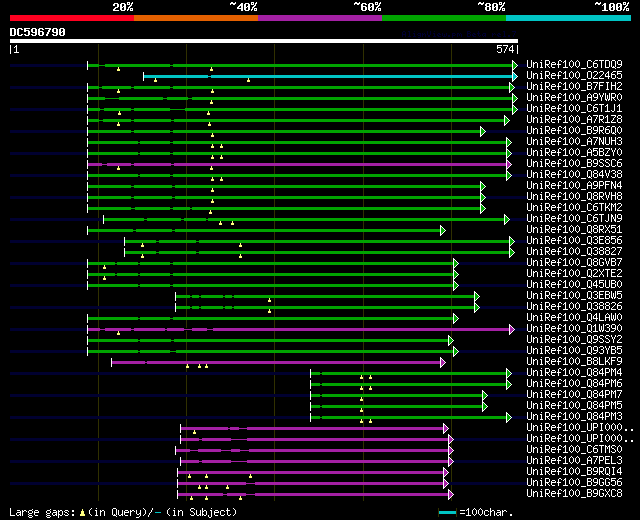Image resolution: width=640 pixels, height=520 pixels.
Task: Select the UniRef100_Q84V38 subject label
Action: 574,175
